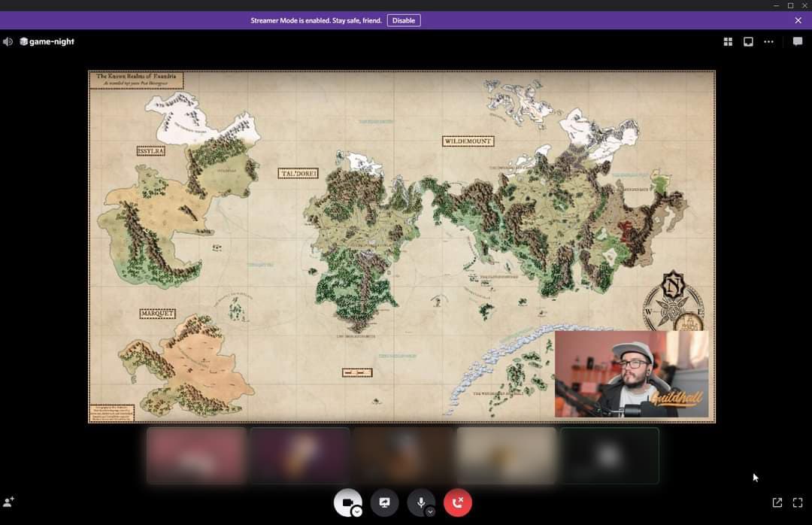The height and width of the screenshot is (525, 812).
Task: Share your screen
Action: [384, 502]
